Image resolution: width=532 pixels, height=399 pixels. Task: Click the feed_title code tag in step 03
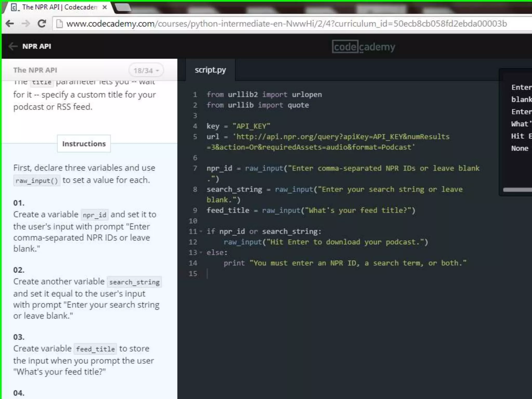(95, 349)
